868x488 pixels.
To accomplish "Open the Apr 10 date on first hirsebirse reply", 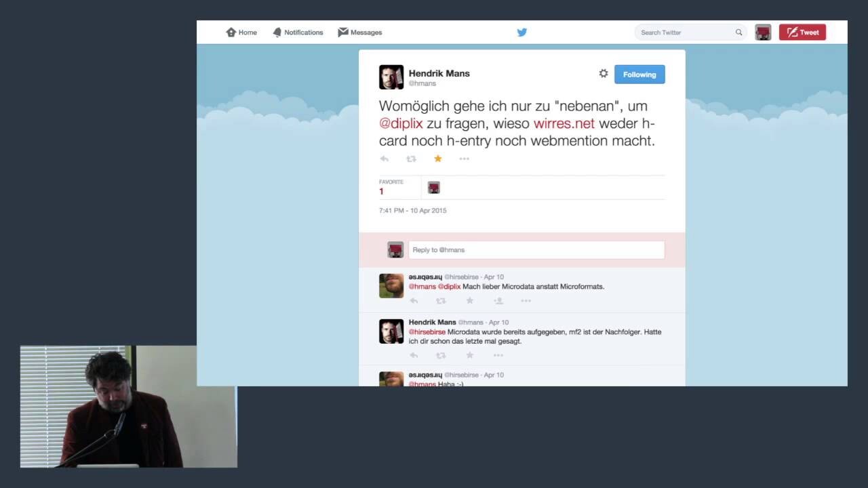I will [494, 277].
